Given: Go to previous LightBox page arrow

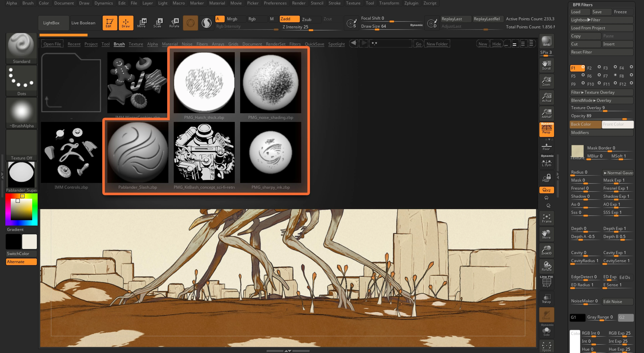Looking at the screenshot, I should point(354,43).
